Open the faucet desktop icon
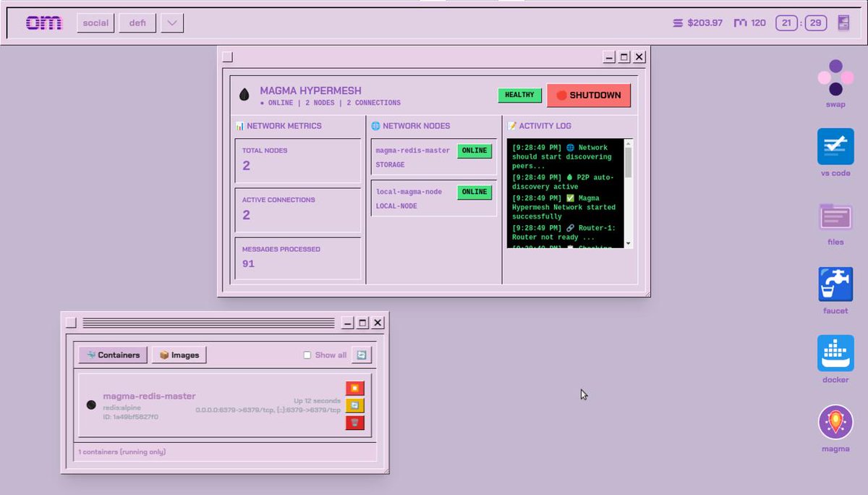868x495 pixels. tap(835, 284)
